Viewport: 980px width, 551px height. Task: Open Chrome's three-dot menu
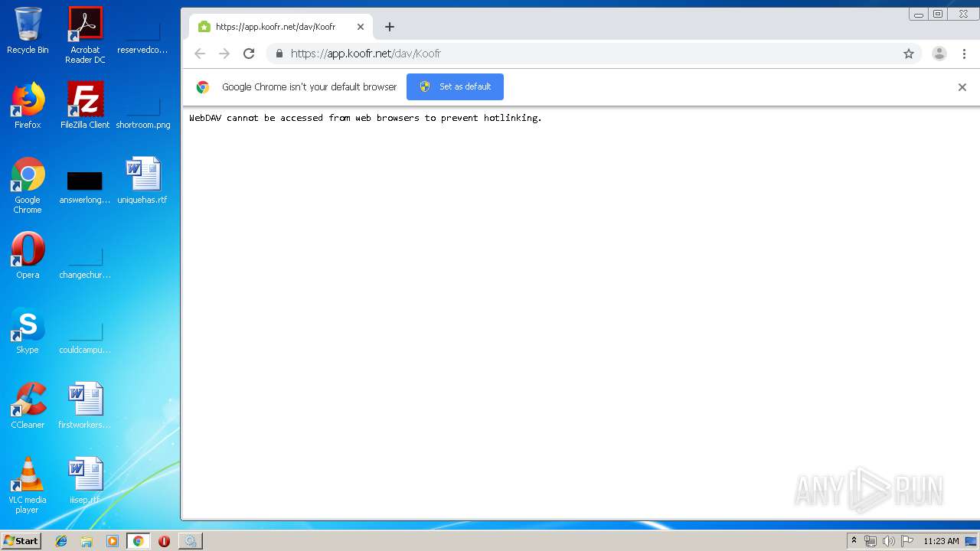click(965, 54)
